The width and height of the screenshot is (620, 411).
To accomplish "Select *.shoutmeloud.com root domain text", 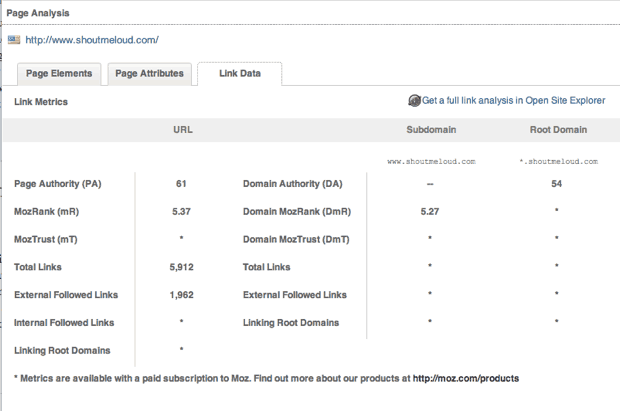I will [559, 161].
